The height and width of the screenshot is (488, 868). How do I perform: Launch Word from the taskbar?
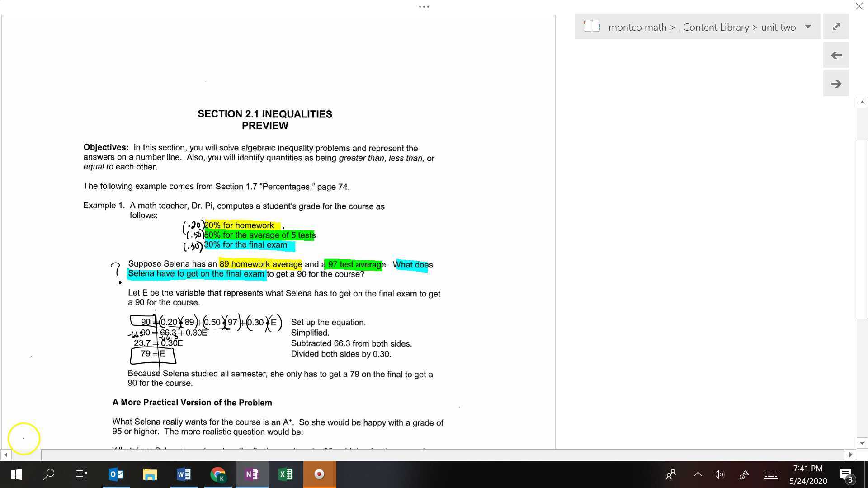click(x=184, y=474)
